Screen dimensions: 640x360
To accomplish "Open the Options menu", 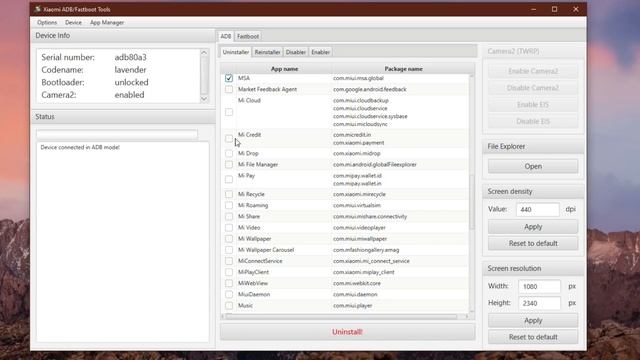I will pos(47,22).
